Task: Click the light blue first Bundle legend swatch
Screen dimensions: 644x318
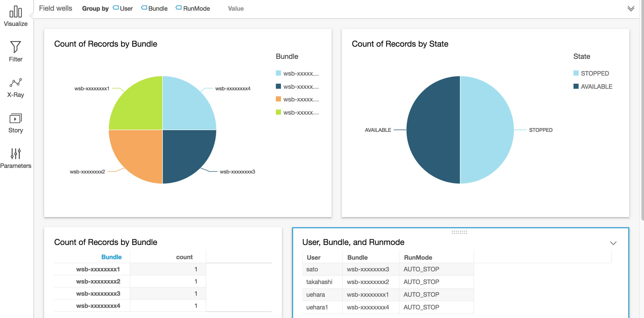Action: [x=278, y=73]
